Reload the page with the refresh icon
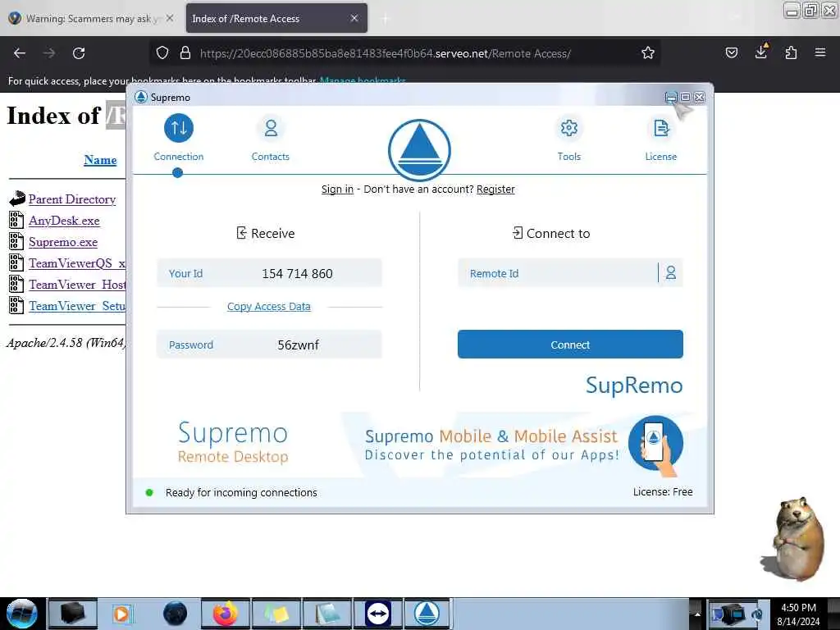The image size is (840, 630). (x=79, y=53)
